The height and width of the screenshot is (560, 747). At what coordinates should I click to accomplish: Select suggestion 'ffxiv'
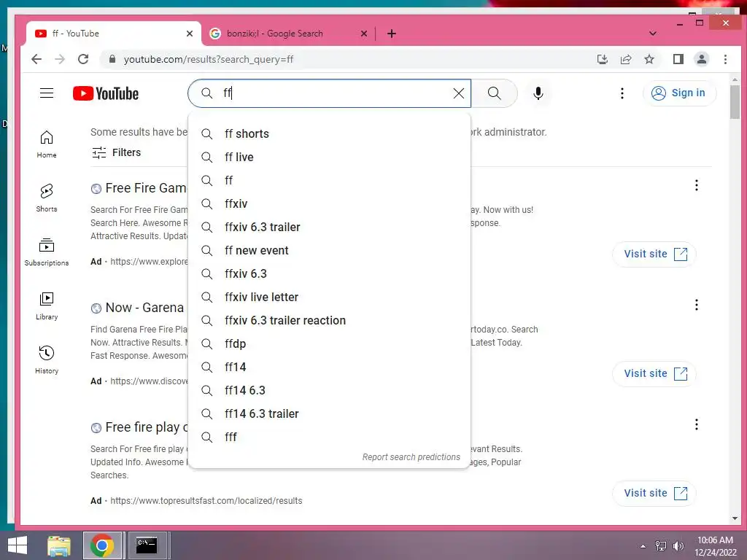coord(330,204)
